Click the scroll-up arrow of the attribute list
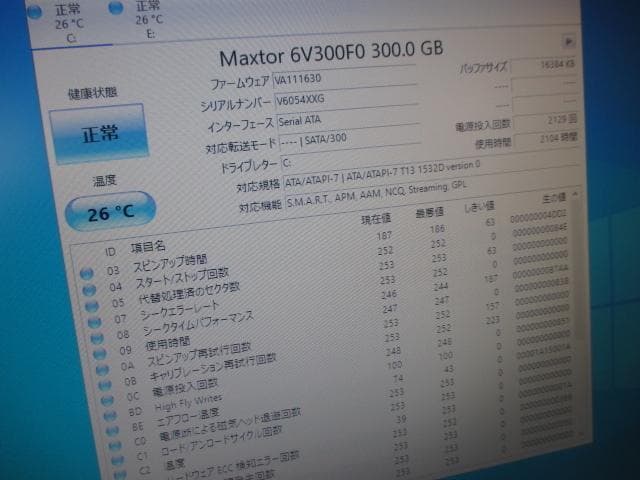640x480 pixels. (x=575, y=194)
